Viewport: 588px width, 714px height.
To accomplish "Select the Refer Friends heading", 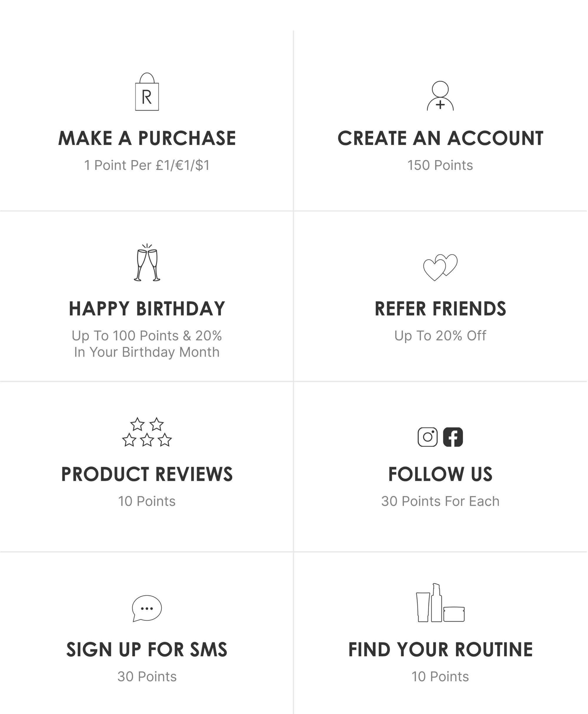I will 440,309.
